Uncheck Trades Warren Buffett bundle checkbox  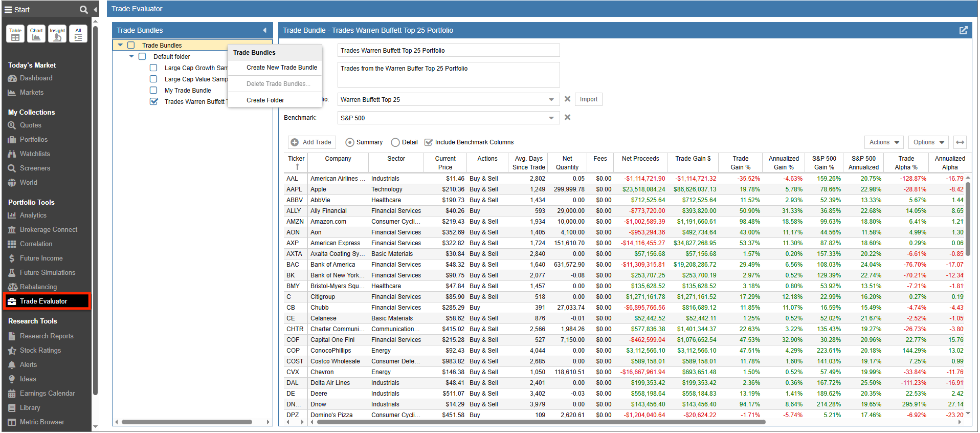tap(153, 101)
